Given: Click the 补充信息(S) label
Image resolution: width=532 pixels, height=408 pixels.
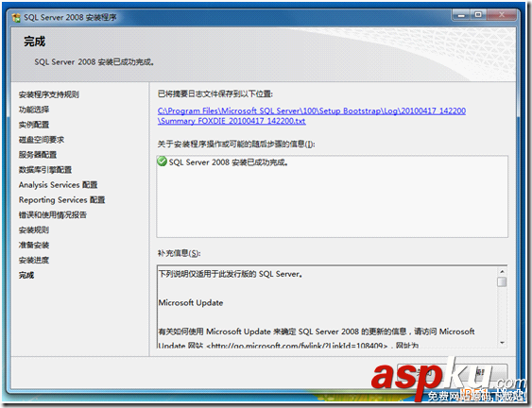Looking at the screenshot, I should [179, 253].
